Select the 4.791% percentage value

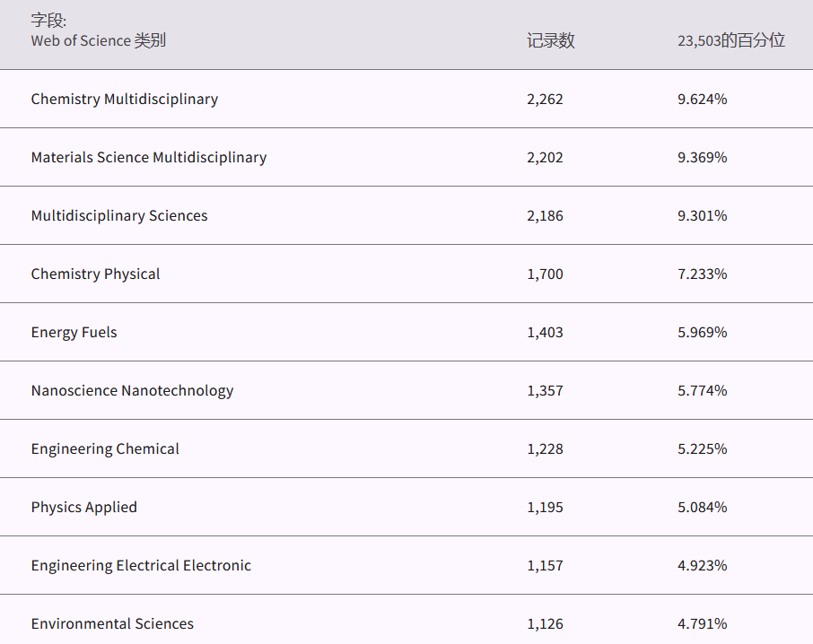[702, 623]
